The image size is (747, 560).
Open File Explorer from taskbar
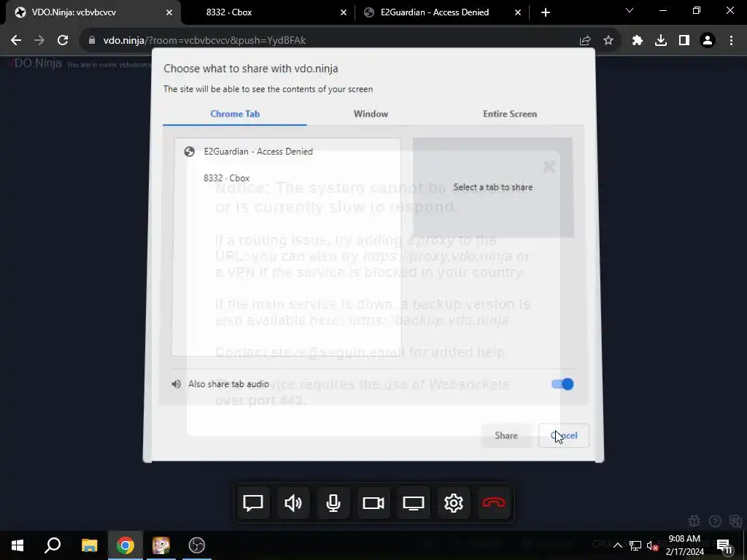pos(89,545)
